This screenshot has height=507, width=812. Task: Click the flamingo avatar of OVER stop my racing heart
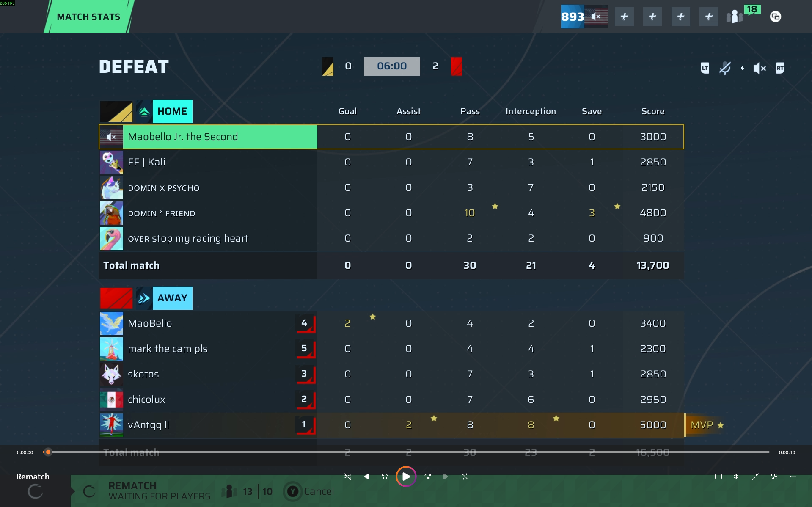coord(111,238)
